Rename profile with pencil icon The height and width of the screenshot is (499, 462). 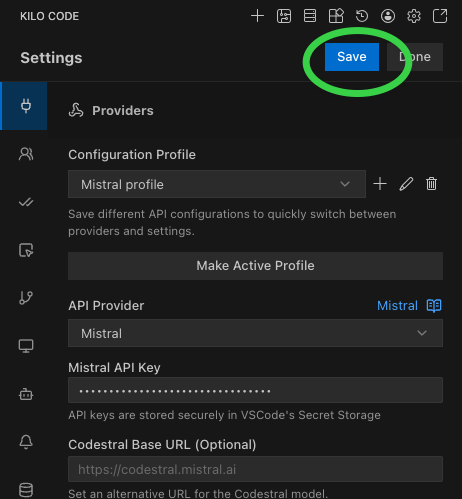pyautogui.click(x=406, y=184)
